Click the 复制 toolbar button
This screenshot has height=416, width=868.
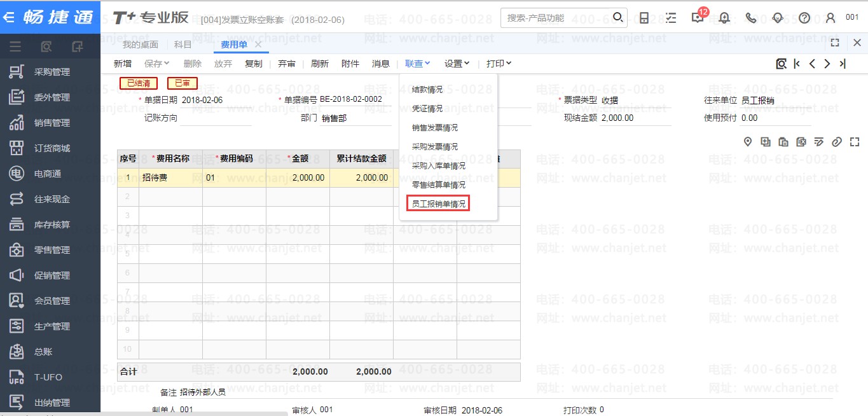click(253, 64)
